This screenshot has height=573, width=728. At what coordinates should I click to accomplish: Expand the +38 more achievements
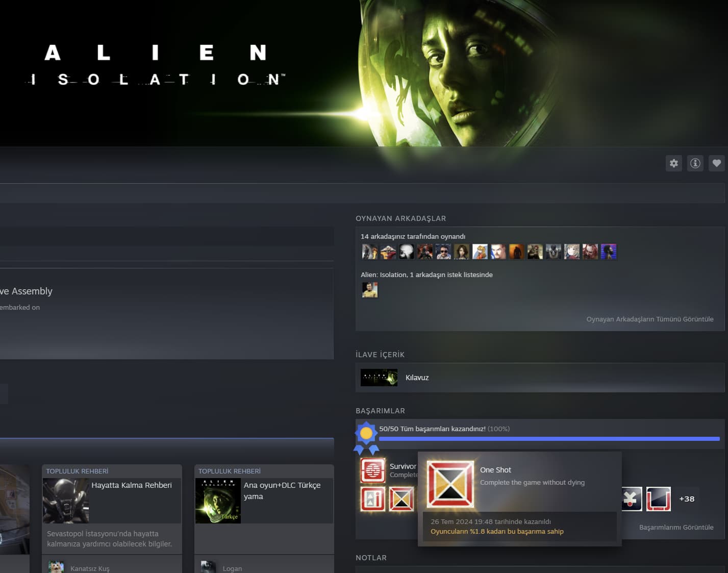[x=687, y=499]
